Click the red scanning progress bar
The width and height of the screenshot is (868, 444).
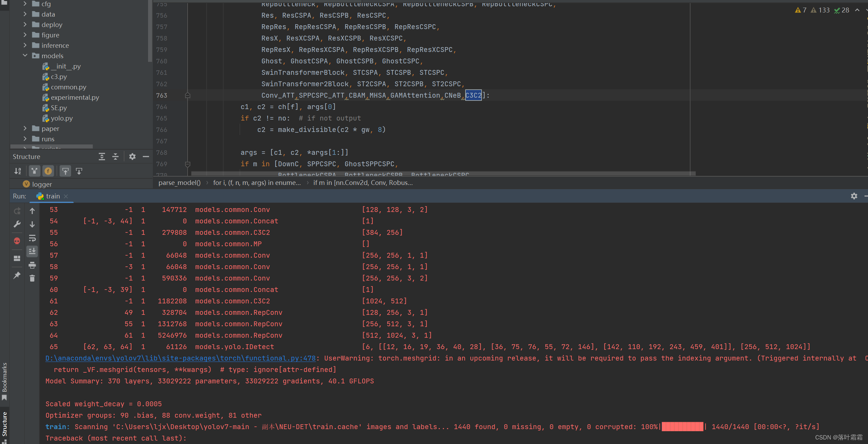click(x=683, y=427)
